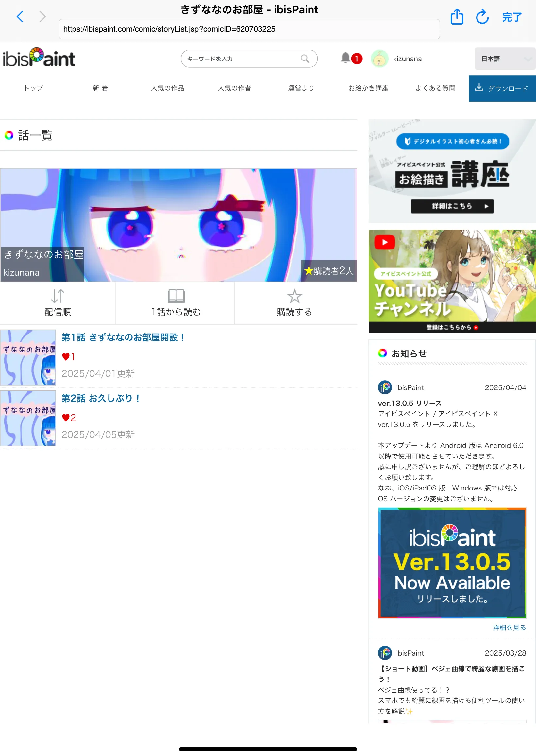Expand the 日本語 language dropdown
The height and width of the screenshot is (756, 536).
(505, 59)
